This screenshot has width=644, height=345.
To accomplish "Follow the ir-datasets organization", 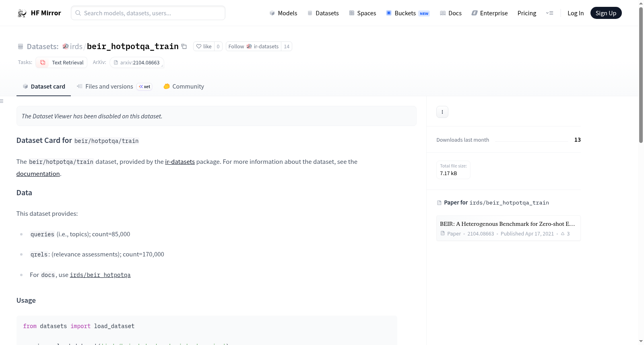I will pyautogui.click(x=254, y=46).
